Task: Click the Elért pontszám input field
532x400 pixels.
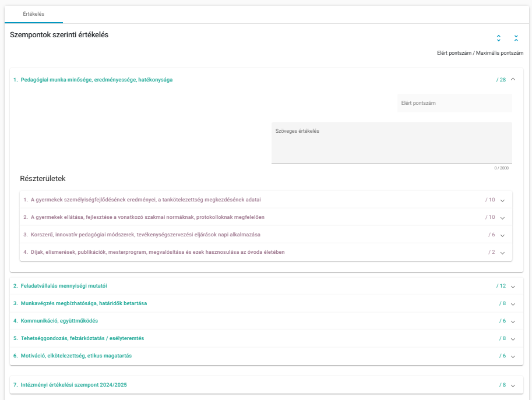Action: [x=455, y=103]
